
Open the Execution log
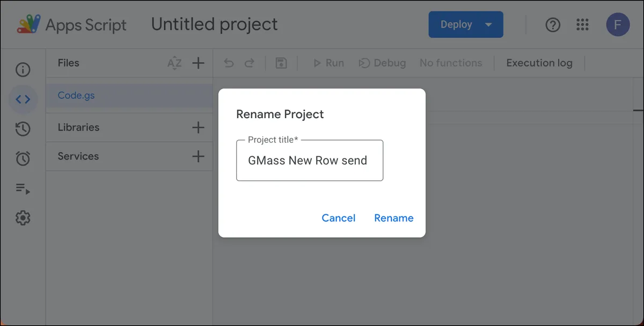coord(539,63)
